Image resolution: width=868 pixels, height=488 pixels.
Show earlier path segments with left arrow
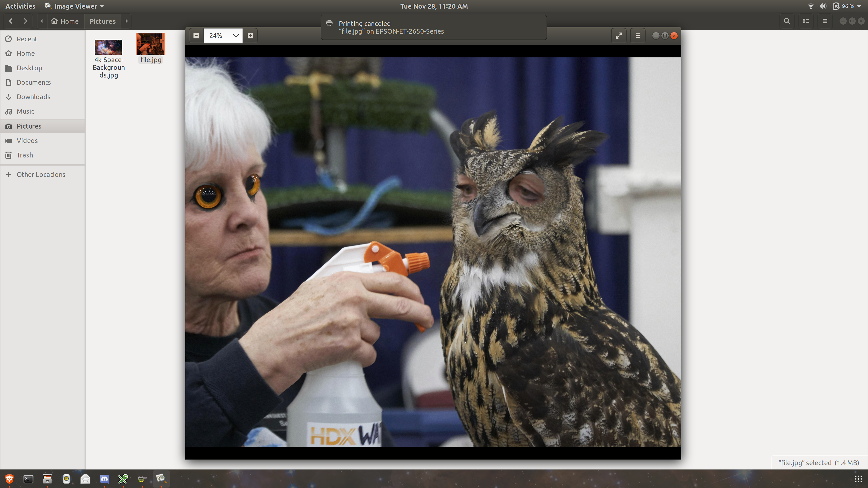(x=41, y=21)
